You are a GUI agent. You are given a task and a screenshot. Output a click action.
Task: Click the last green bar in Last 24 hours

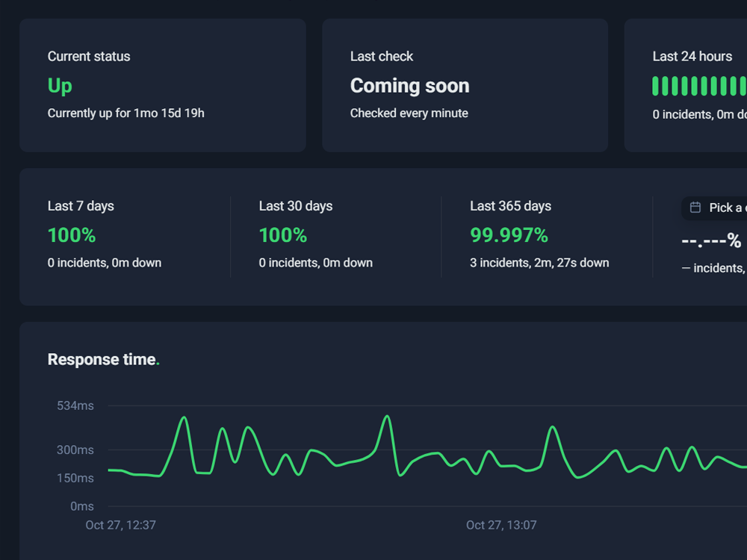(x=744, y=87)
